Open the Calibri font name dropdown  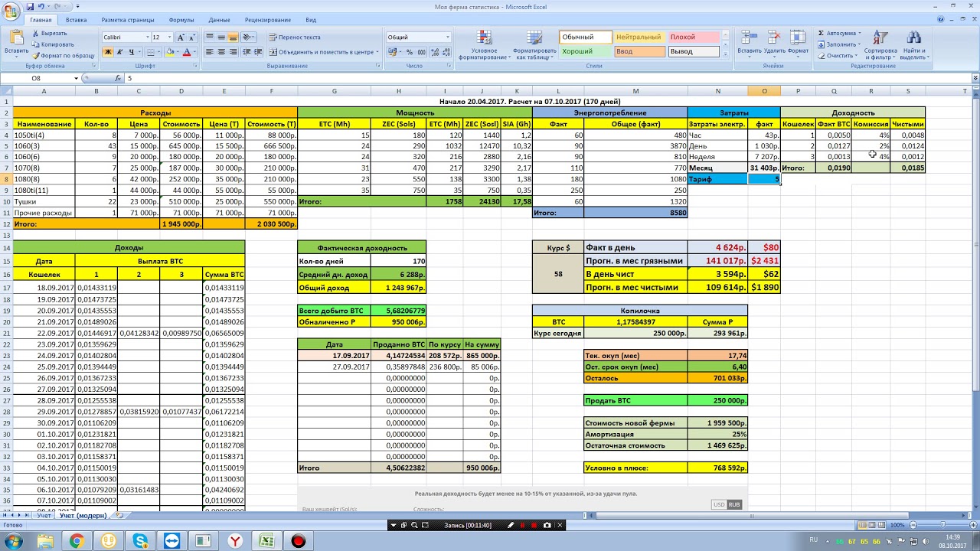point(147,37)
